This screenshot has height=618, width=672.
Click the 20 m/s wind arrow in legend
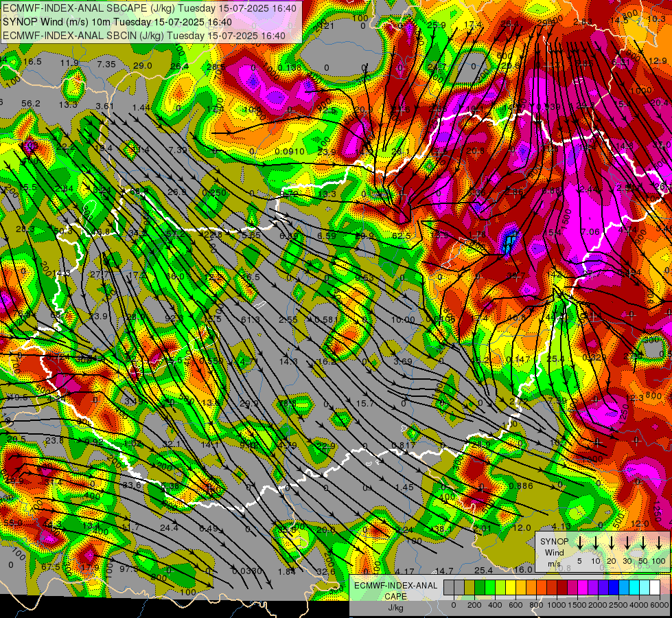611,542
